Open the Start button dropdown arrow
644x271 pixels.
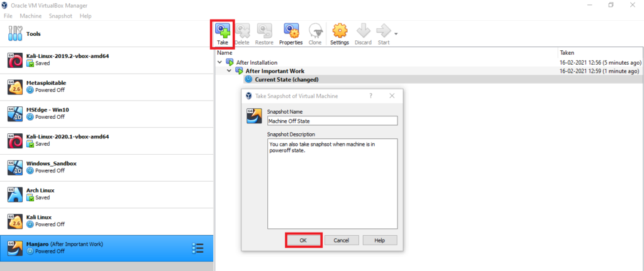tap(396, 34)
